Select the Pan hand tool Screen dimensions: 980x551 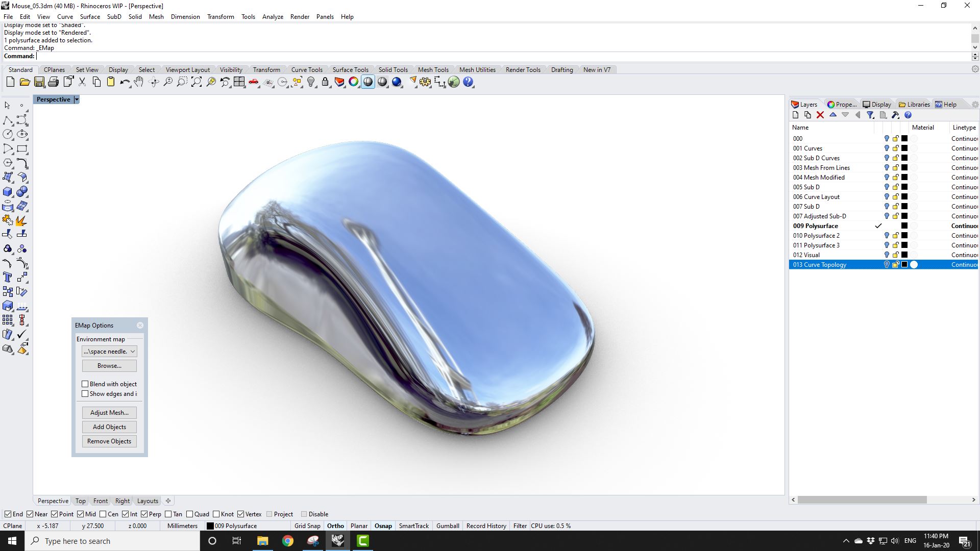pyautogui.click(x=139, y=82)
